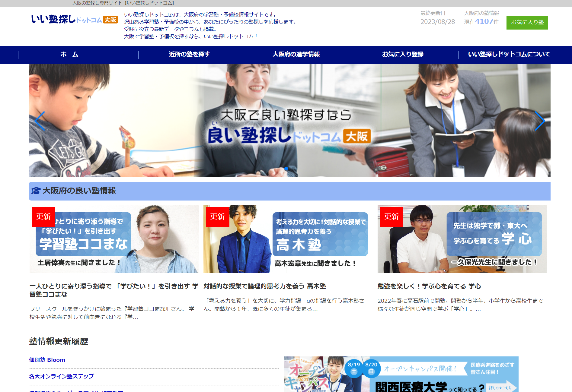Image resolution: width=572 pixels, height=392 pixels.
Task: Click the blue carousel indicator dot
Action: 286,169
